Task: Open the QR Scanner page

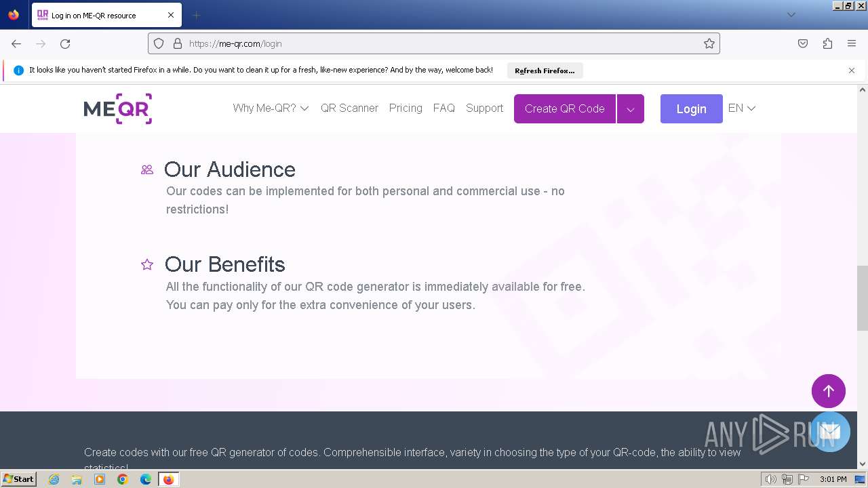Action: click(x=349, y=108)
